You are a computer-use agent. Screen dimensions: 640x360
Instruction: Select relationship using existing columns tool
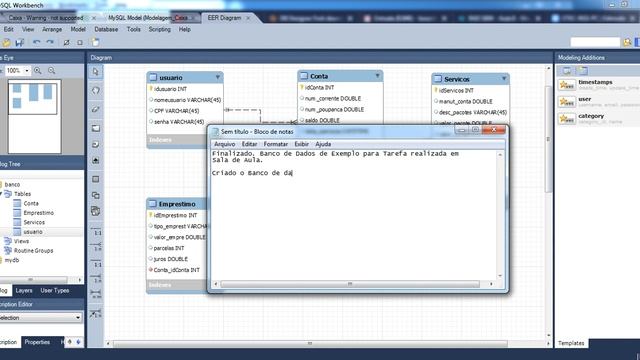96,313
